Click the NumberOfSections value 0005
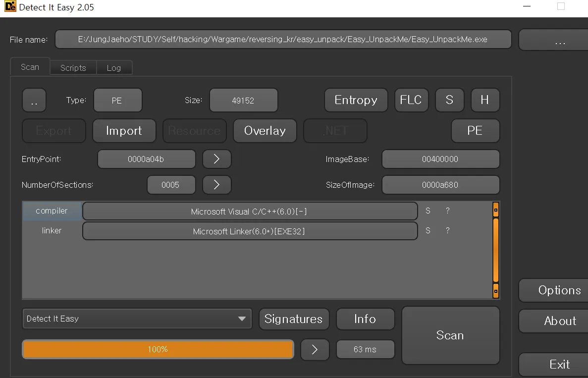Viewport: 588px width, 378px height. (171, 185)
